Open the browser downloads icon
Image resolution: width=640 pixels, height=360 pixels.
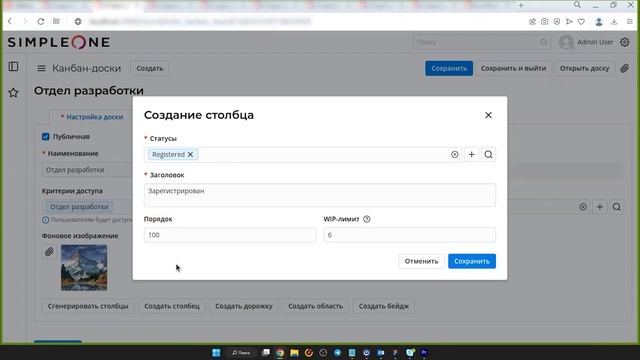(614, 22)
